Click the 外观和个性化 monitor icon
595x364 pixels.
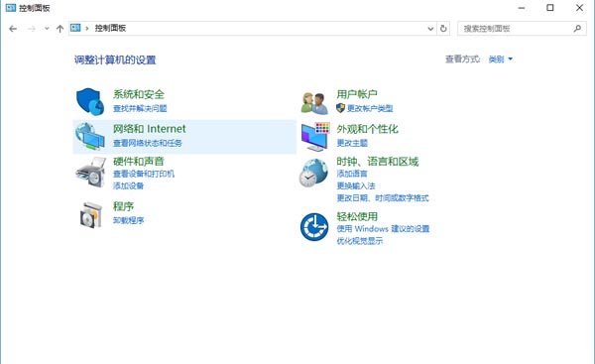pyautogui.click(x=315, y=137)
